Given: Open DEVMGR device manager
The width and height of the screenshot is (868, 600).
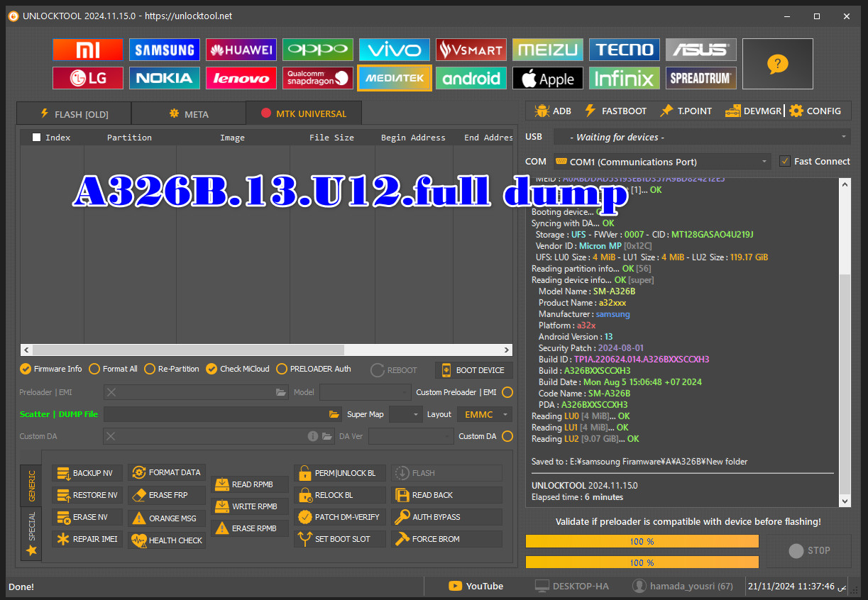Looking at the screenshot, I should click(x=753, y=111).
